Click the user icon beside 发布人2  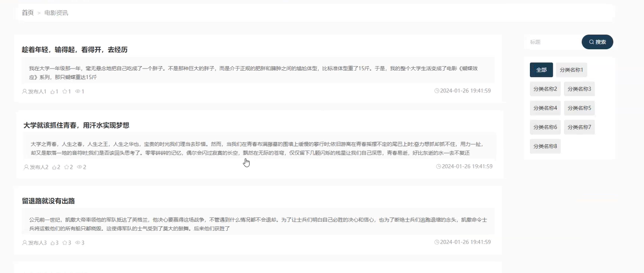click(x=26, y=167)
